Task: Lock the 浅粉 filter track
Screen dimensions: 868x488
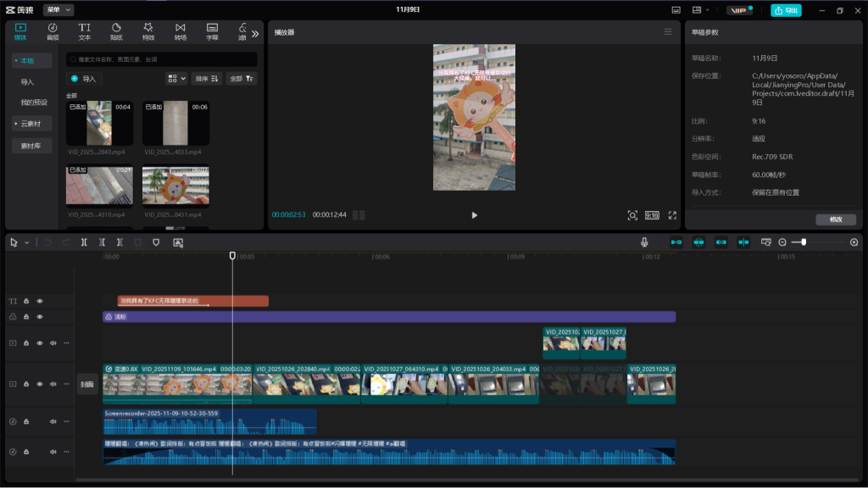Action: click(26, 317)
